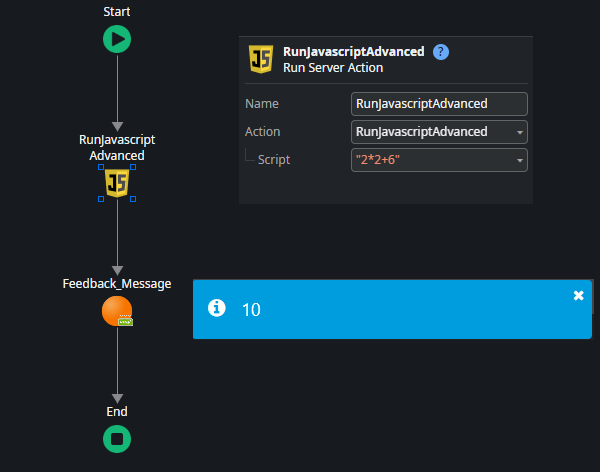Expand the Script dropdown arrow

click(519, 160)
